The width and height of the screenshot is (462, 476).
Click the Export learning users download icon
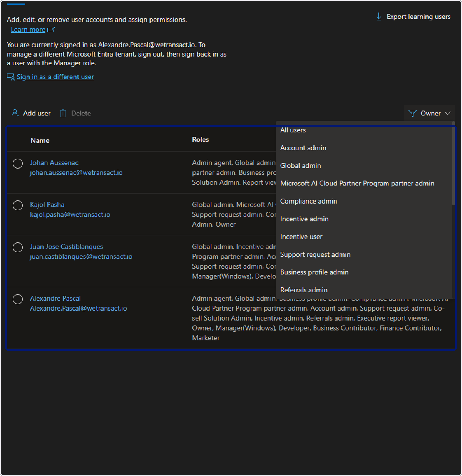coord(379,17)
